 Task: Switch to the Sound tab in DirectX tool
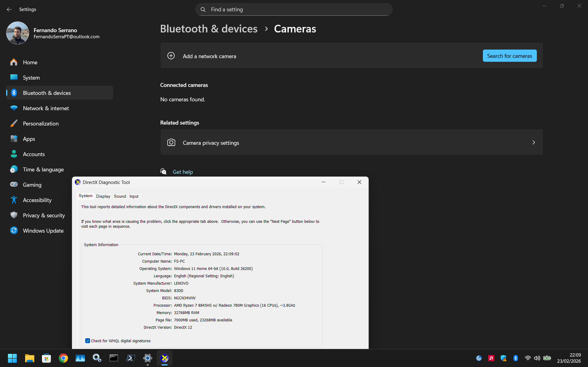point(120,196)
